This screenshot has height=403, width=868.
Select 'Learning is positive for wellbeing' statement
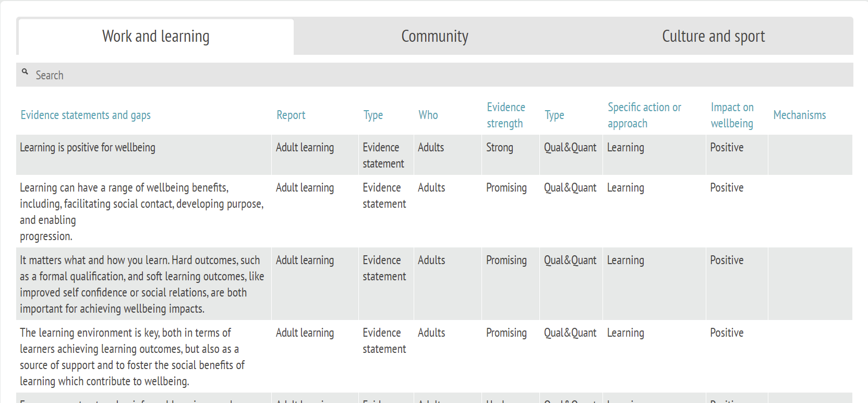tap(88, 148)
